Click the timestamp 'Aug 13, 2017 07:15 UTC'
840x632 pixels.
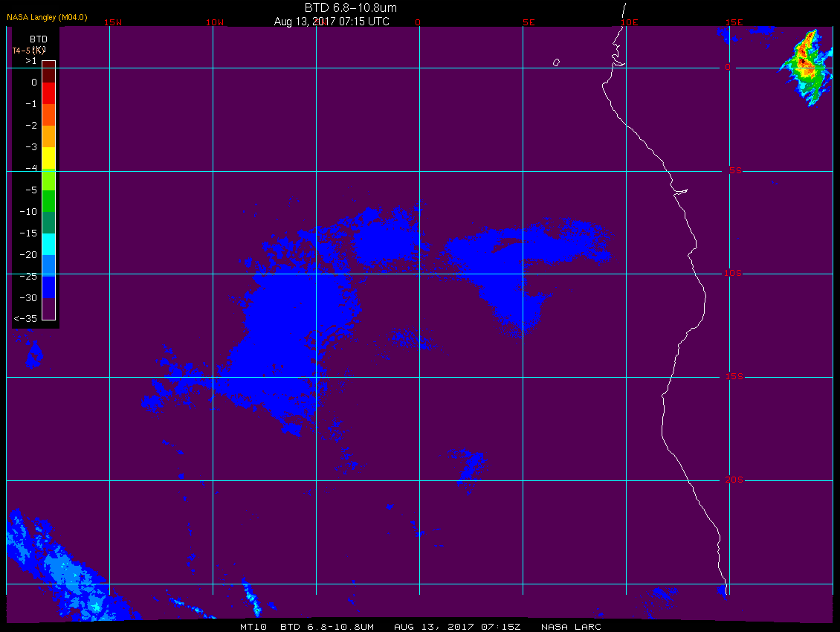tap(332, 22)
